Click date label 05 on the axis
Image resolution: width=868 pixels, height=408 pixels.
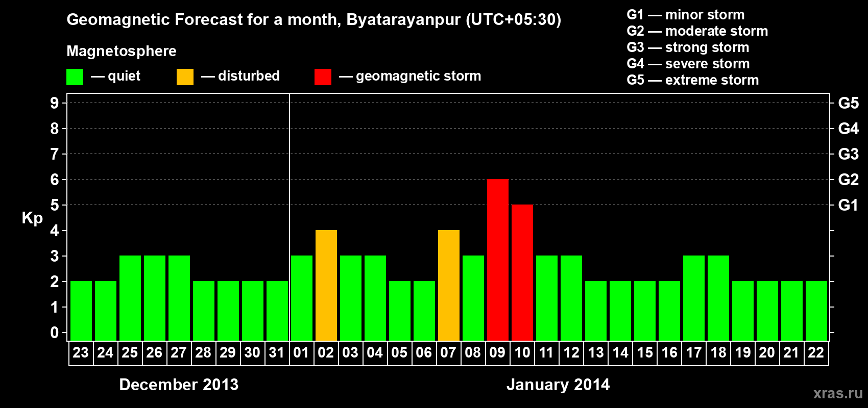coord(399,353)
